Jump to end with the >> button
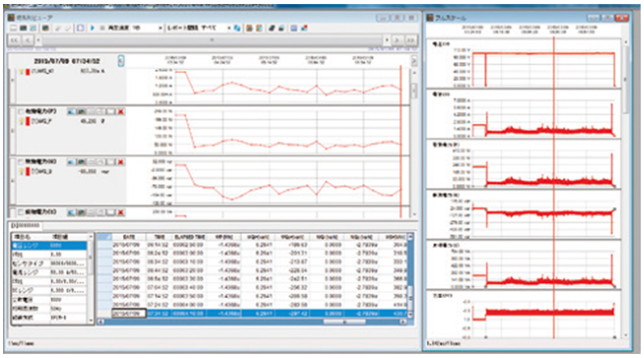This screenshot has height=358, width=644. [410, 40]
